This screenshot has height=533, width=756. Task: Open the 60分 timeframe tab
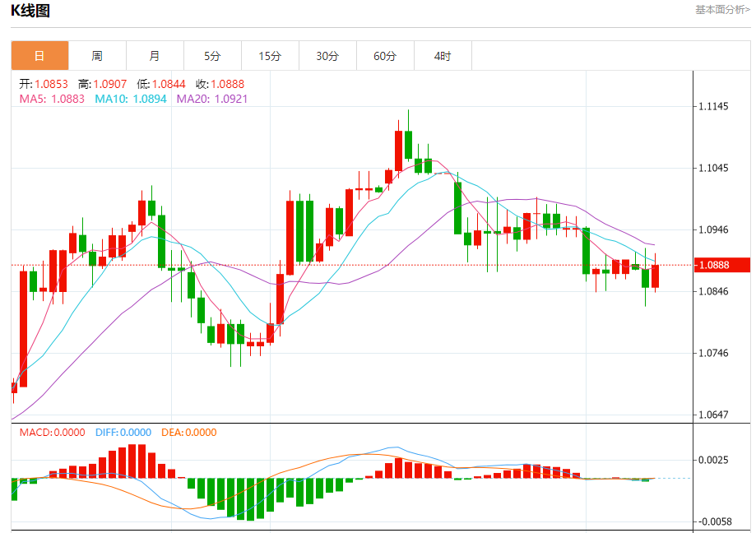pyautogui.click(x=385, y=56)
